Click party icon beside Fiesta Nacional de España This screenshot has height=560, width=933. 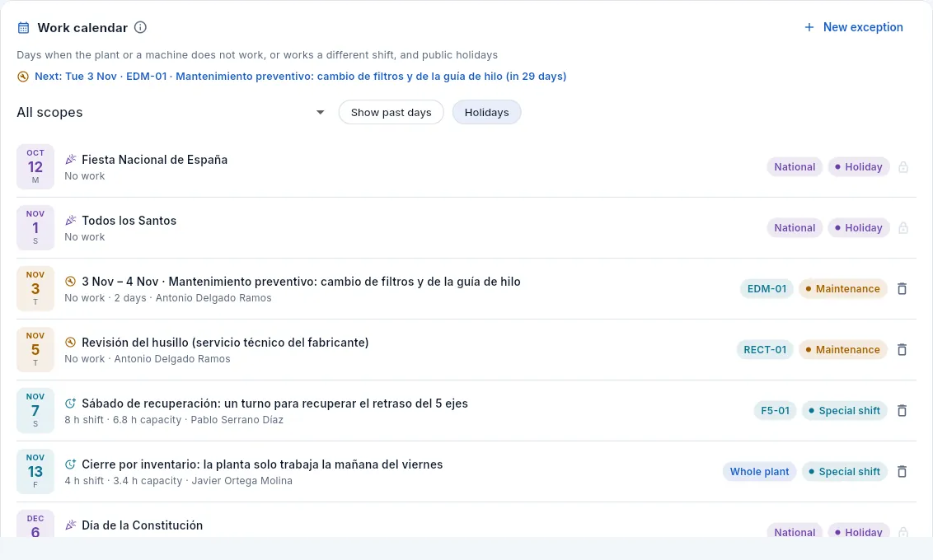click(x=71, y=159)
